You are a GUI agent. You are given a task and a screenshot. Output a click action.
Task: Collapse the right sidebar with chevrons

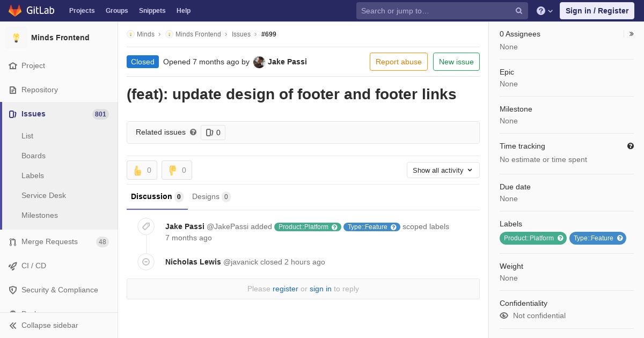632,34
